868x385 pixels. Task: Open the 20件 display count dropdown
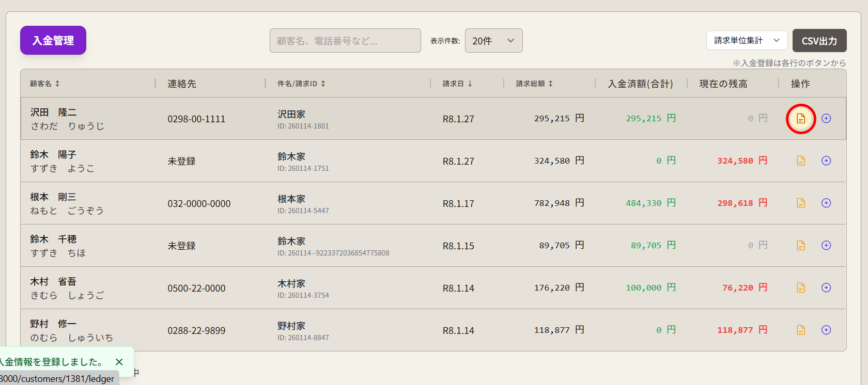tap(493, 41)
